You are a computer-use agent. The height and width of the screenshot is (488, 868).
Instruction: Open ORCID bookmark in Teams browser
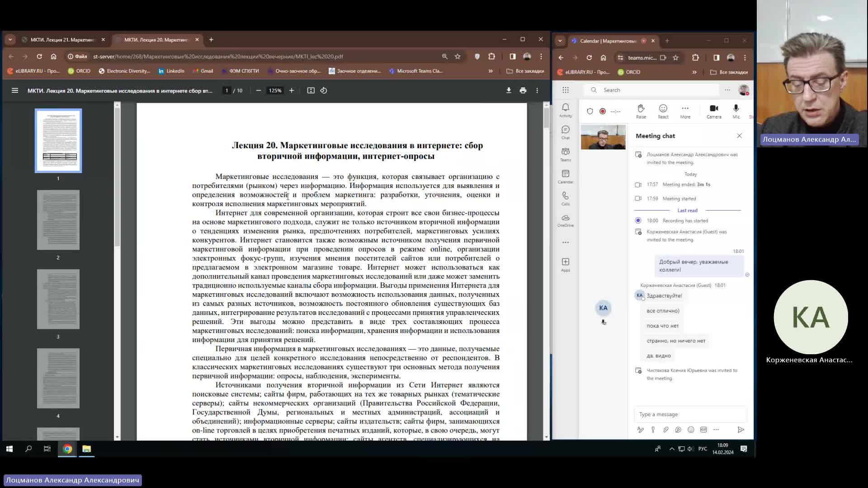[x=629, y=72]
